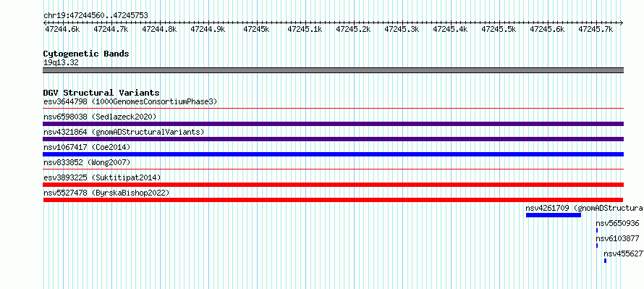Open nsv1067417 (Coe2014) label
The height and width of the screenshot is (289, 644).
coord(87,147)
